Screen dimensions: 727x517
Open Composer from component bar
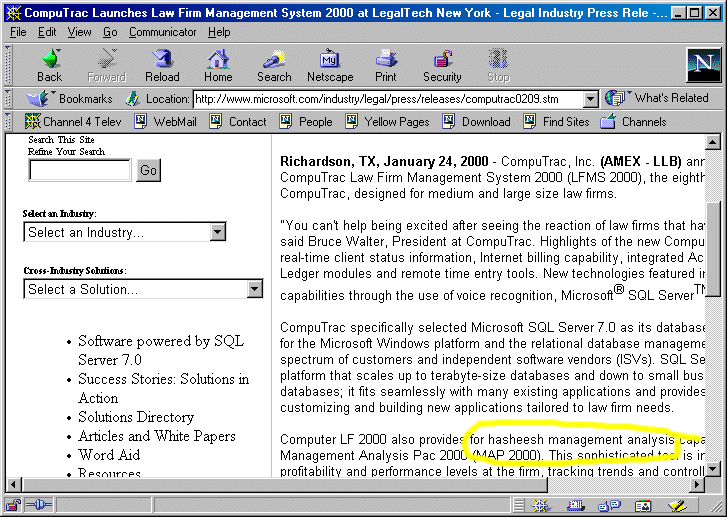(677, 505)
